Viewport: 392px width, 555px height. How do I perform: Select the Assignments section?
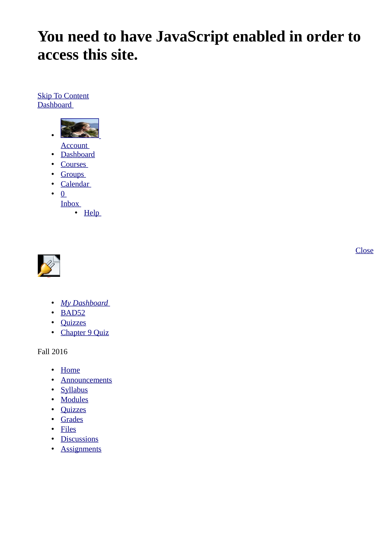(81, 449)
